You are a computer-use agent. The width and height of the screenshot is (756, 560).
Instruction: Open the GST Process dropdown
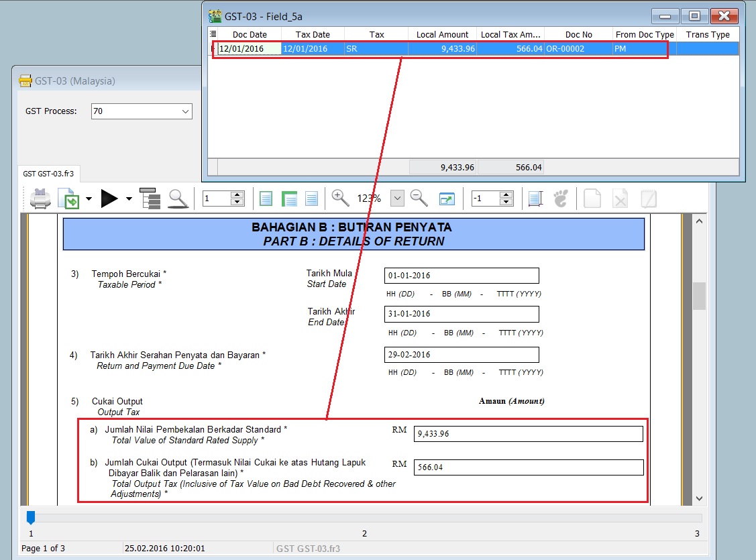click(x=185, y=111)
